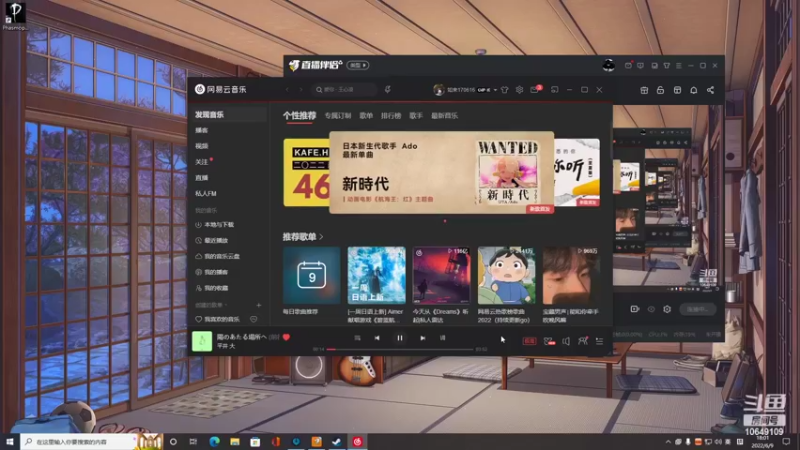Open the bell notification icon in 直播伴侣
The height and width of the screenshot is (450, 800).
click(x=694, y=90)
